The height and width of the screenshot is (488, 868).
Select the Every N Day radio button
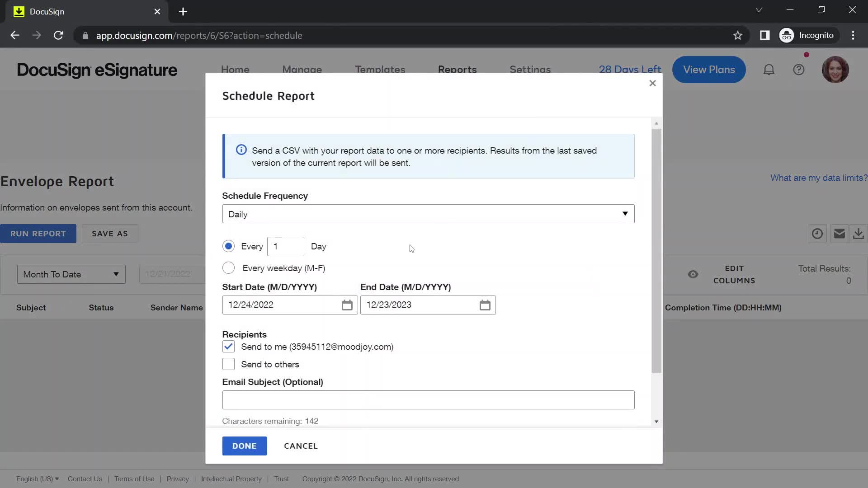click(228, 246)
